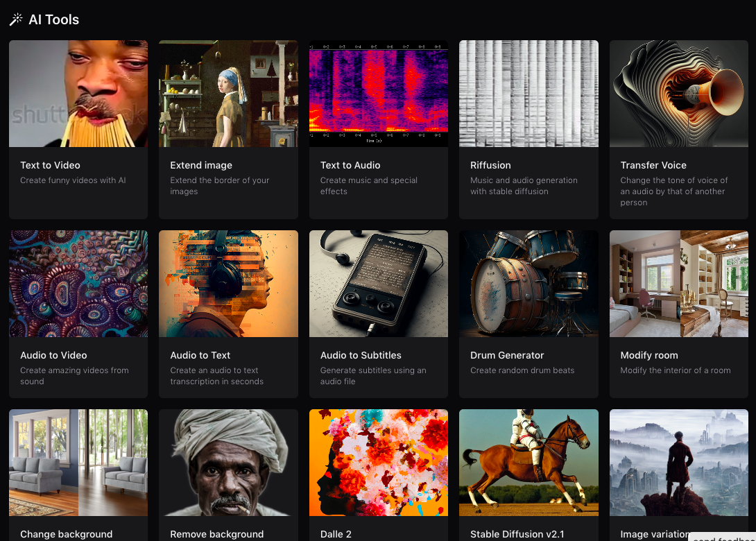Click the spectrogram thumbnail on Text to Audio
The height and width of the screenshot is (541, 756).
(x=378, y=93)
